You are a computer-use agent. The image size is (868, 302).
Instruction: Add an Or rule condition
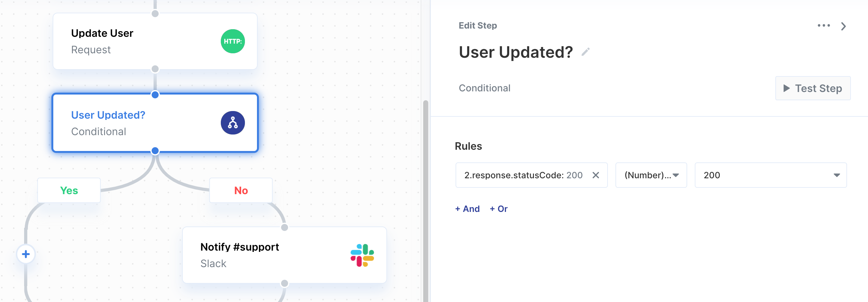(499, 209)
